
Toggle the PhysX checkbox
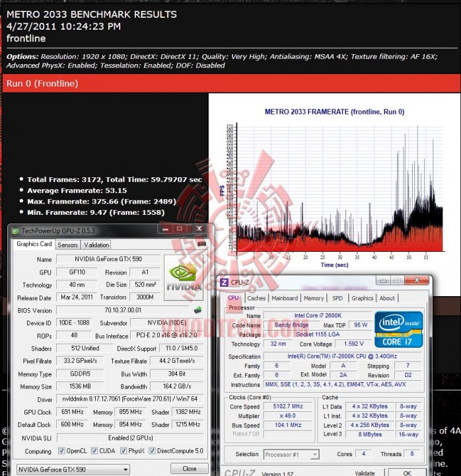point(124,450)
